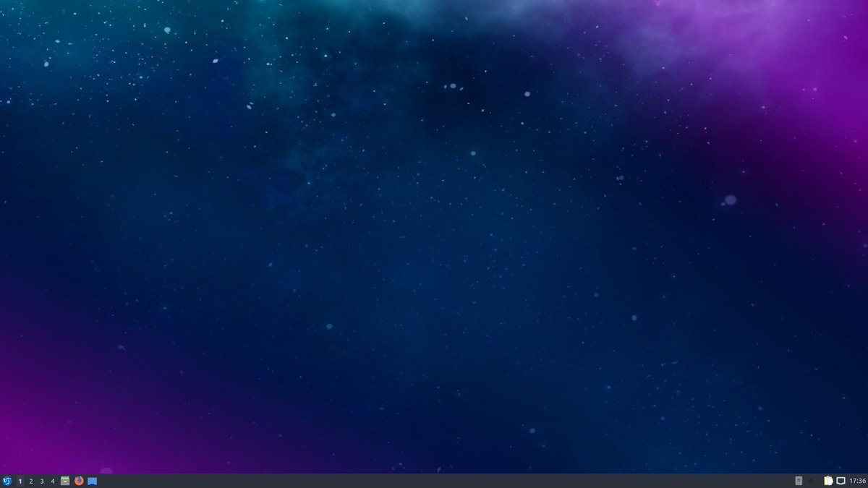The image size is (868, 488).
Task: Open the clipboard manager tray icon
Action: (x=828, y=481)
